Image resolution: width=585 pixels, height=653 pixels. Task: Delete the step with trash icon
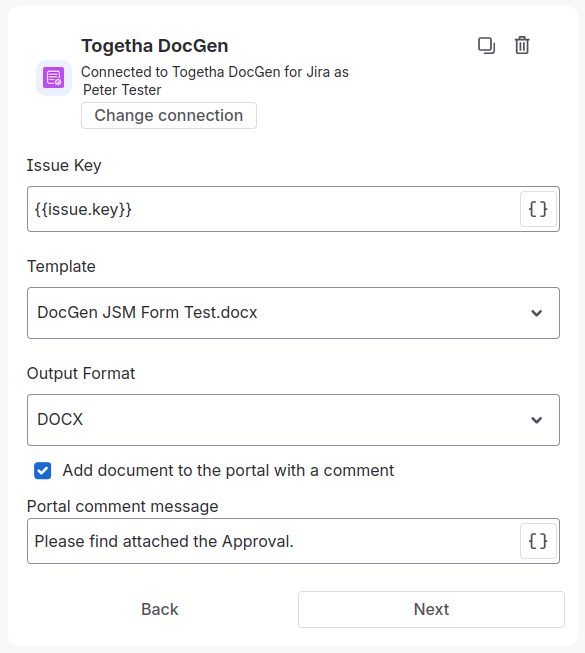pos(522,45)
